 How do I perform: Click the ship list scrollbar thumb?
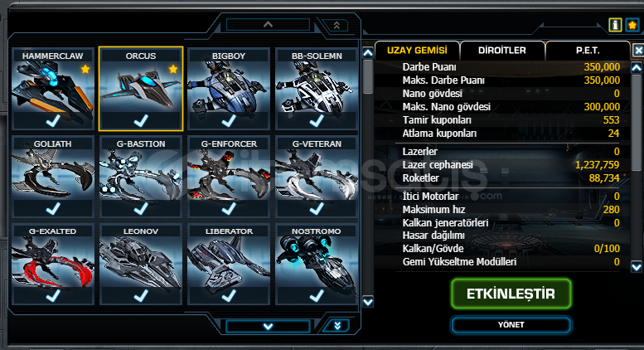[x=368, y=77]
